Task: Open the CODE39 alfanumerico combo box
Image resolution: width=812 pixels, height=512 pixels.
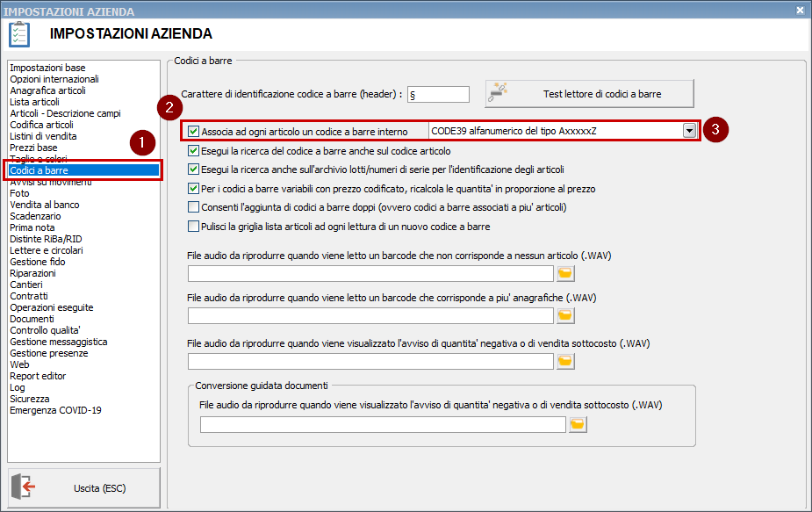Action: 555,131
